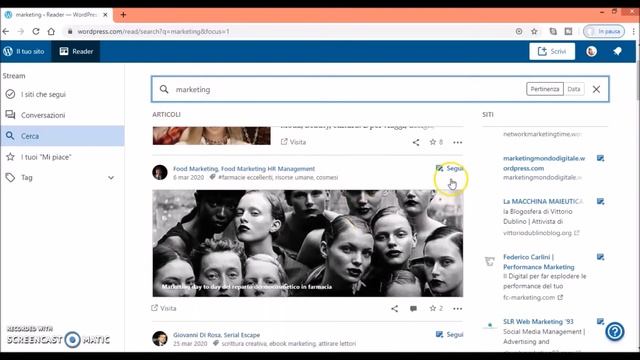The height and width of the screenshot is (360, 640).
Task: Click Giovanni Di Rosa author avatar
Action: (x=160, y=338)
